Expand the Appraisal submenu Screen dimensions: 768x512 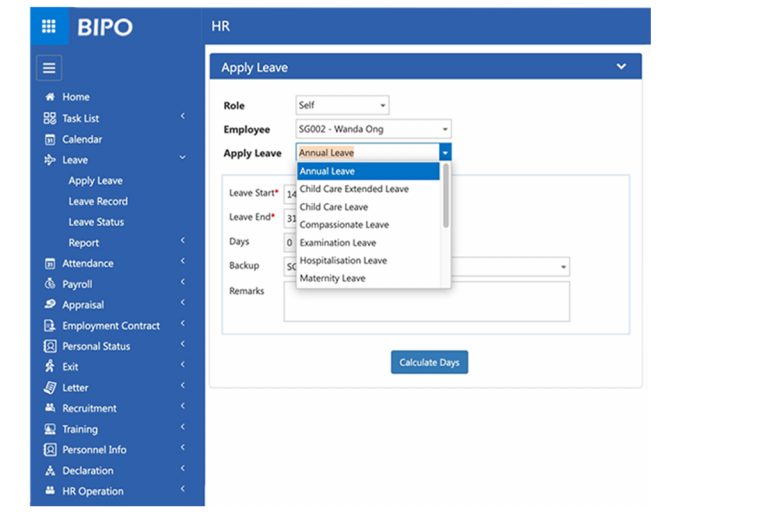point(182,305)
